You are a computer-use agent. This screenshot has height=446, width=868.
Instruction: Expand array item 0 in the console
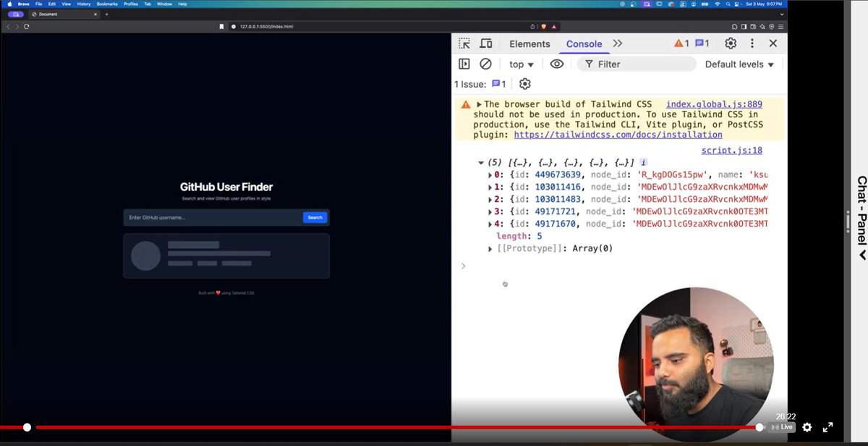[x=491, y=174]
